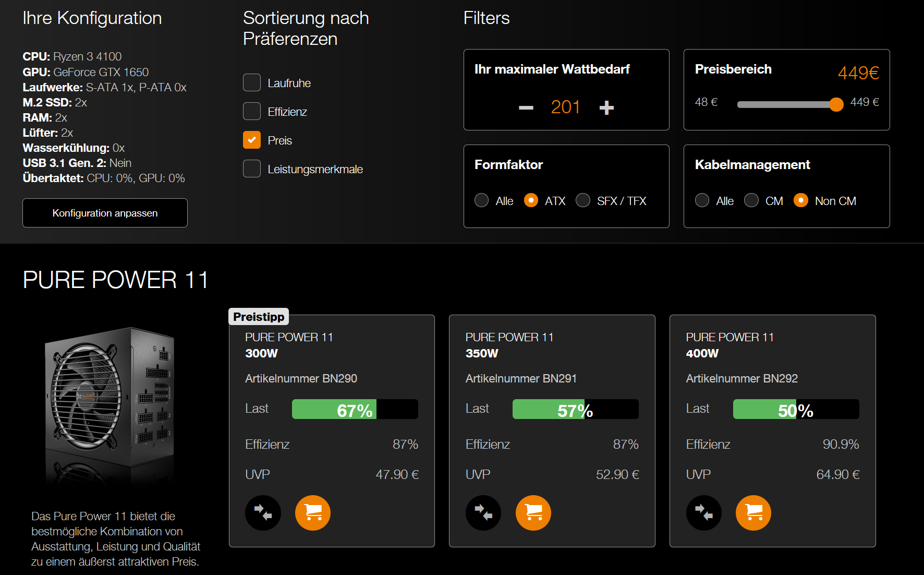The image size is (924, 575).
Task: Click the Übertaktet configuration line
Action: point(104,178)
